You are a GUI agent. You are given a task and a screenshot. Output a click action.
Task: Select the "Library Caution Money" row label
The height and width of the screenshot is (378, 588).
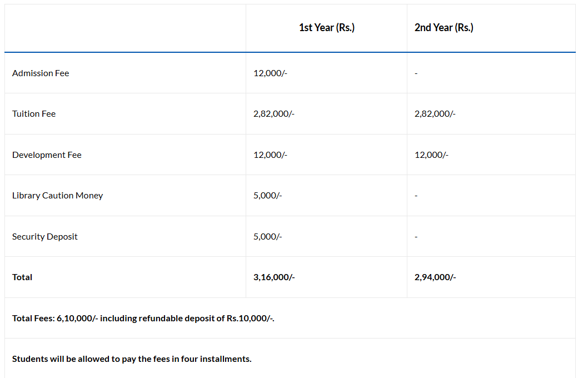pos(57,196)
